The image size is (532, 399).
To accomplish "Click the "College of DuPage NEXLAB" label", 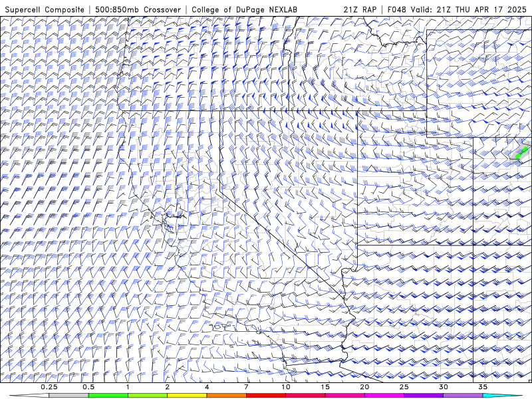I will pos(244,9).
